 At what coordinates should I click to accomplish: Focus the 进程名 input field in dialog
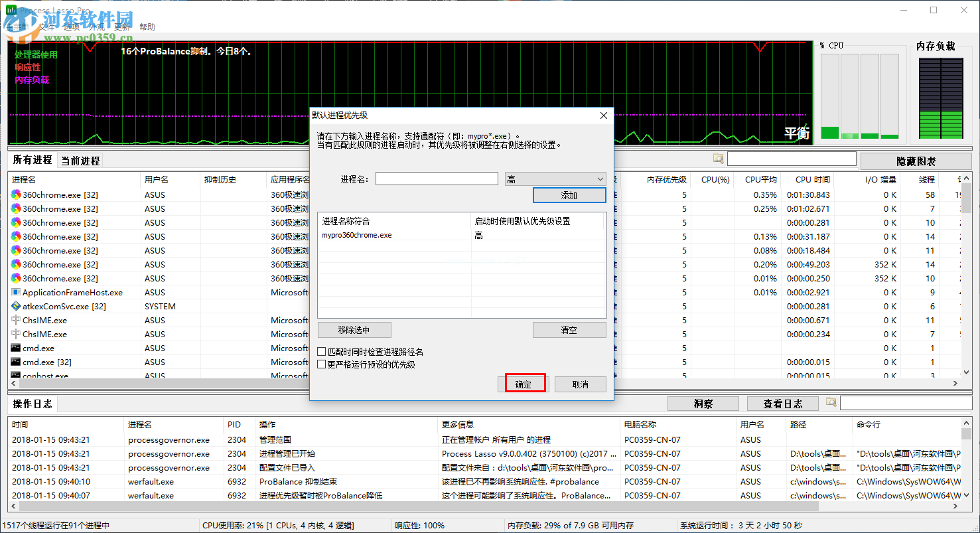pyautogui.click(x=437, y=179)
